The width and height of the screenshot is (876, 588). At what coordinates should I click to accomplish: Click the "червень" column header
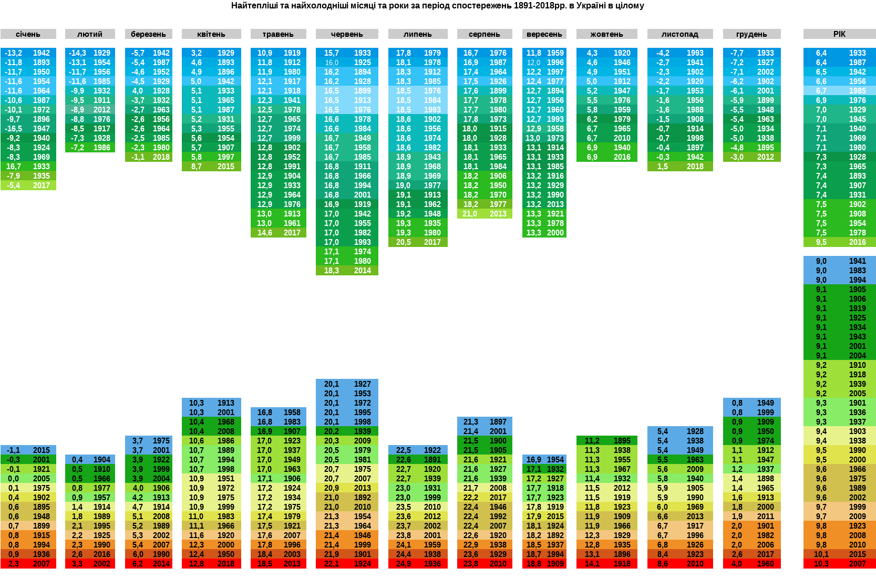click(x=347, y=34)
